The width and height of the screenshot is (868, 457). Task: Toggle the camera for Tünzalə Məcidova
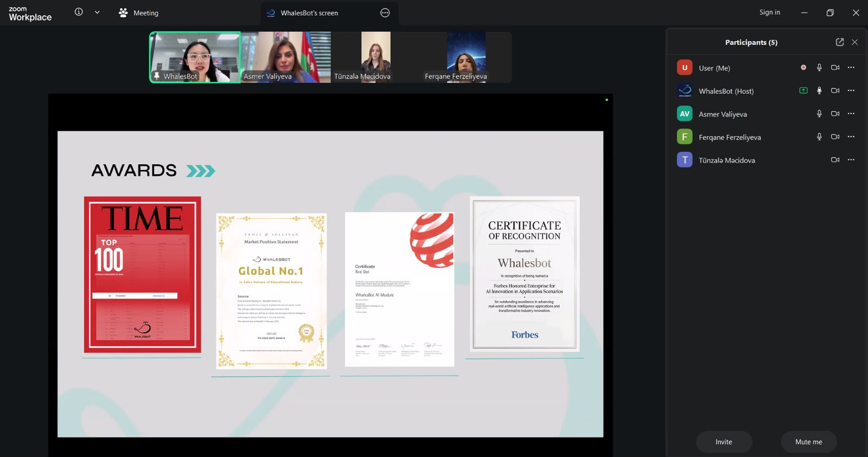coord(835,160)
